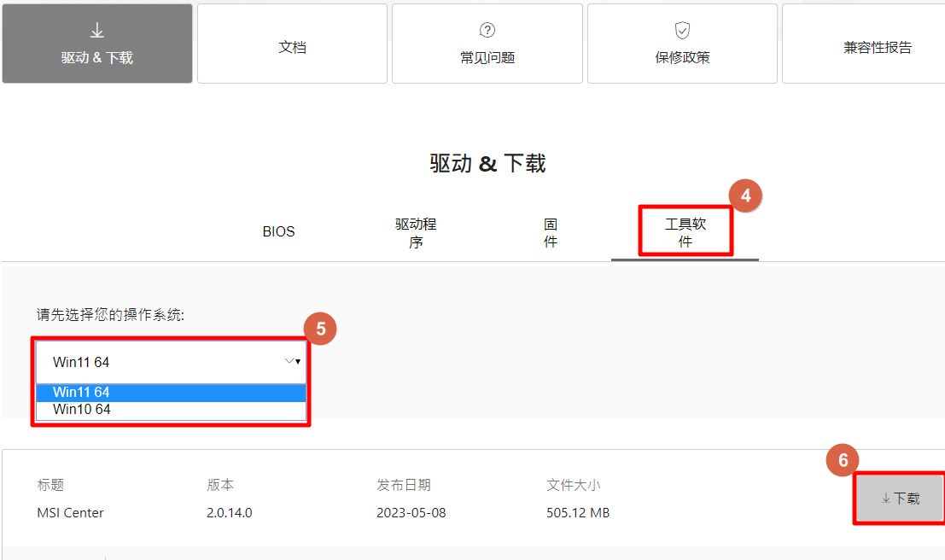Click the 发布日期 column header
The height and width of the screenshot is (560, 945).
[402, 483]
